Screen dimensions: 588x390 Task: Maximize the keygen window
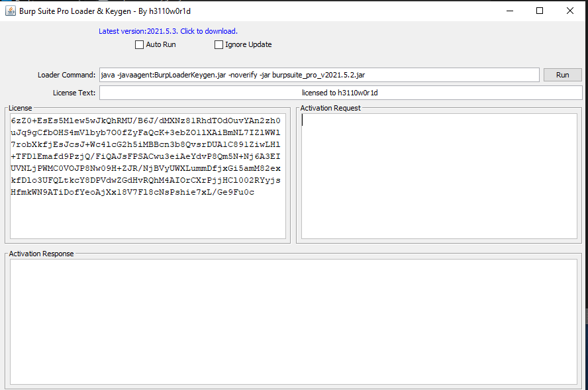(x=540, y=11)
